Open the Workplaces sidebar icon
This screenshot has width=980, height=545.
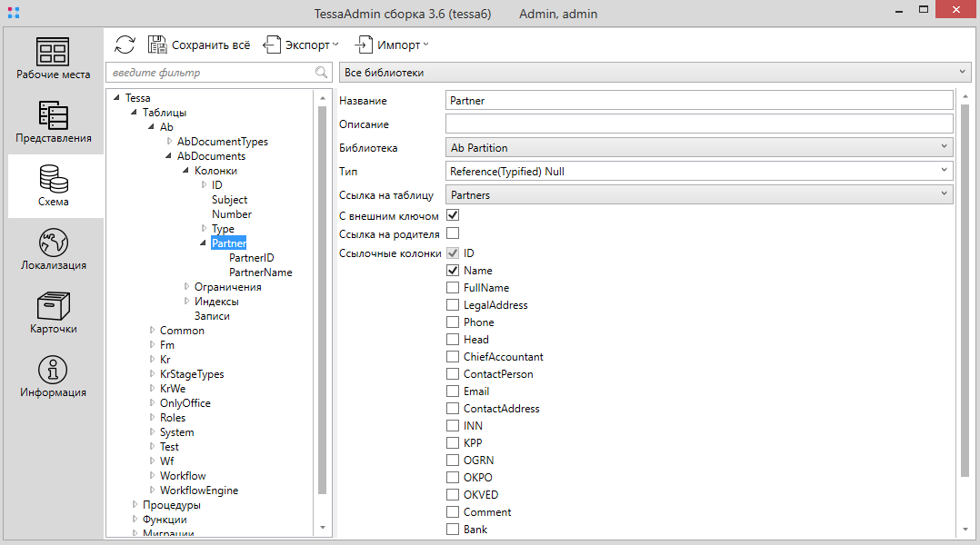click(x=53, y=53)
